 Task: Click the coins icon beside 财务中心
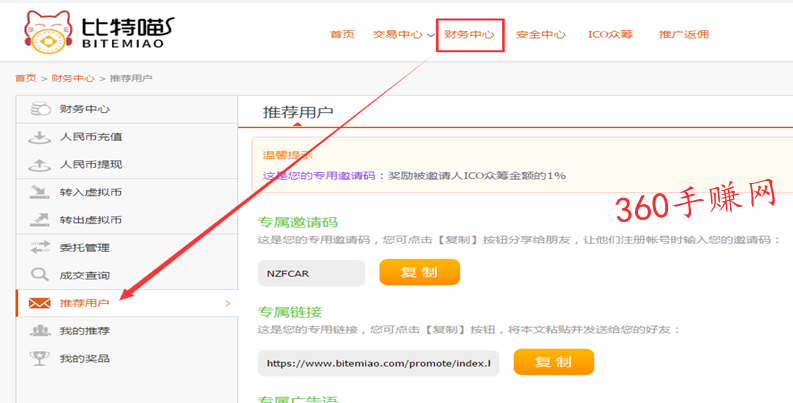click(40, 109)
